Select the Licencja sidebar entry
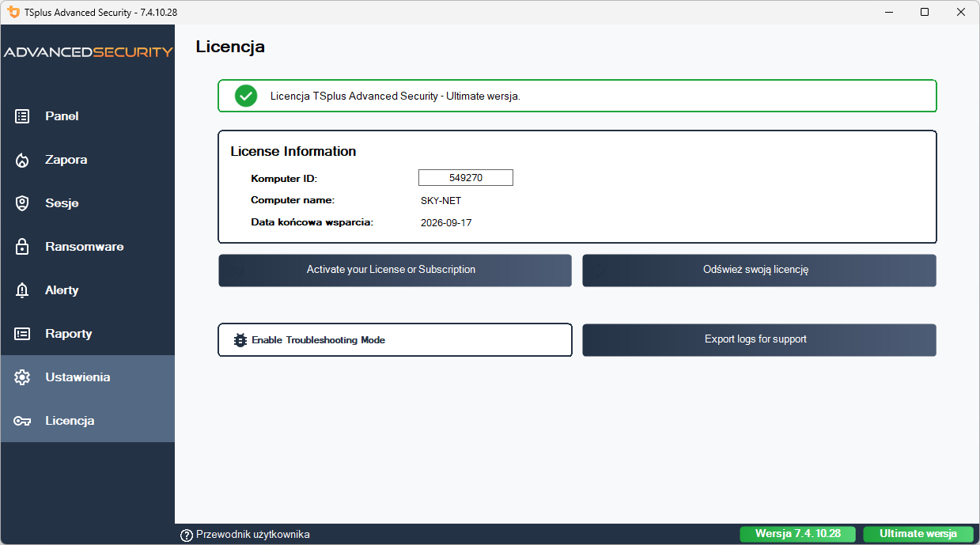Image resolution: width=980 pixels, height=545 pixels. [x=88, y=421]
